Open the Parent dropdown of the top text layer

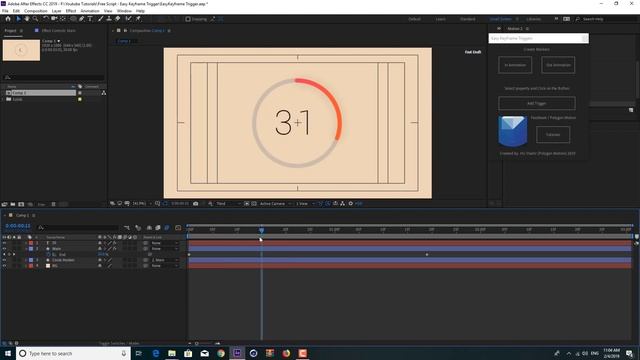pyautogui.click(x=165, y=243)
